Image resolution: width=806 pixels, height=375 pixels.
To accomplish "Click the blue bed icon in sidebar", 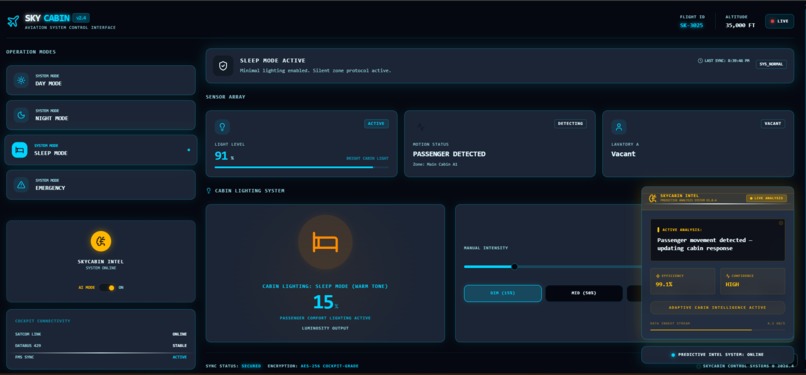I will coord(20,150).
